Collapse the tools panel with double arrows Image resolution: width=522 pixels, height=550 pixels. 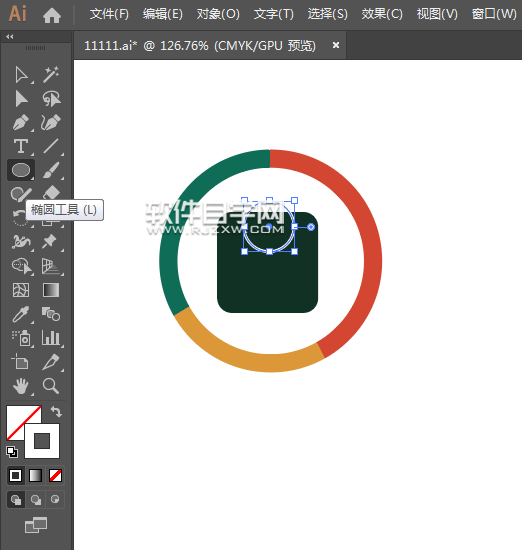[10, 36]
